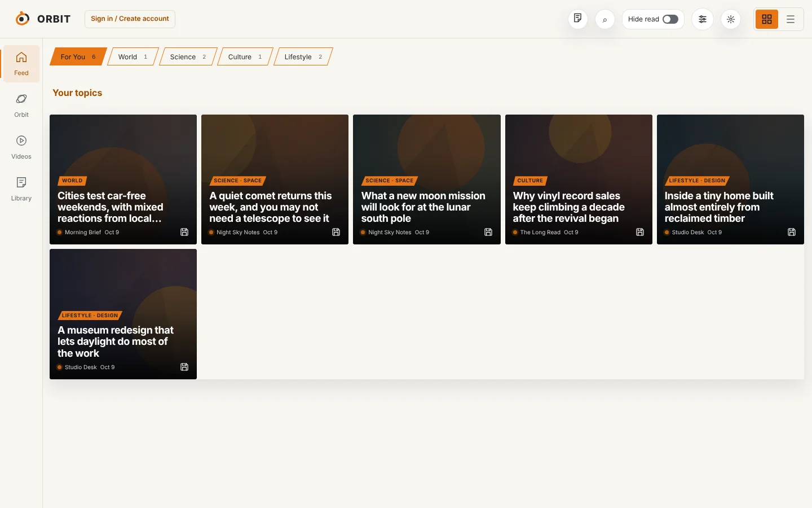
Task: Save the car-free weekends article
Action: (x=184, y=232)
